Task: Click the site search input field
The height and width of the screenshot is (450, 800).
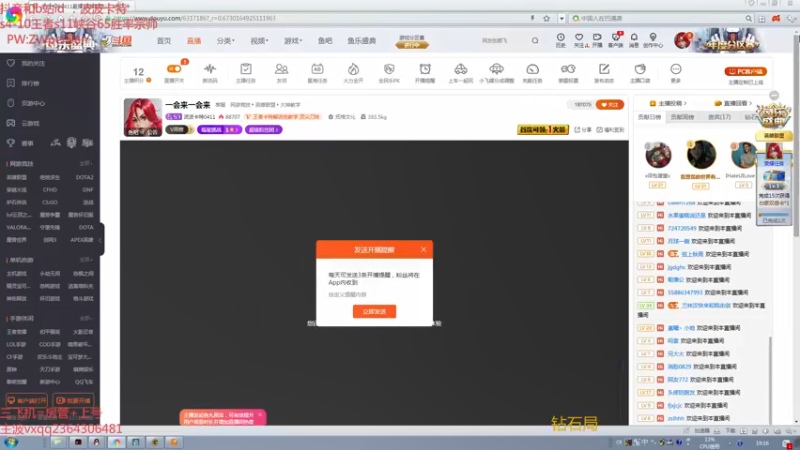Action: coord(503,40)
